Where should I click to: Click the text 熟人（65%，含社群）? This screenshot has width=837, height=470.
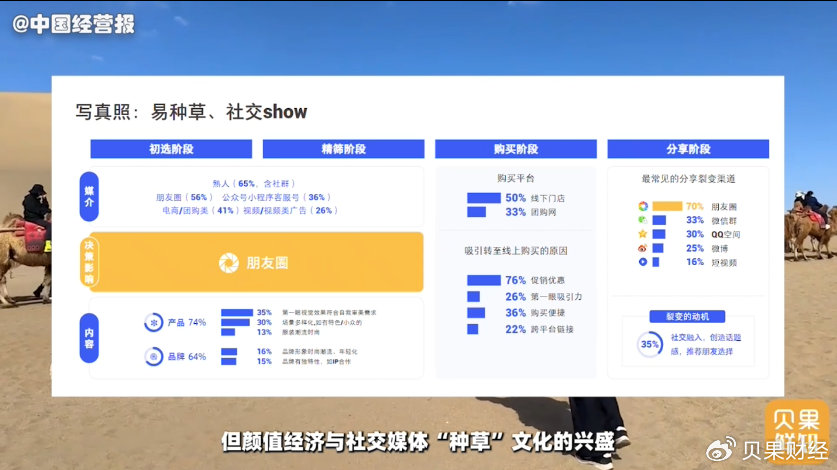point(254,183)
